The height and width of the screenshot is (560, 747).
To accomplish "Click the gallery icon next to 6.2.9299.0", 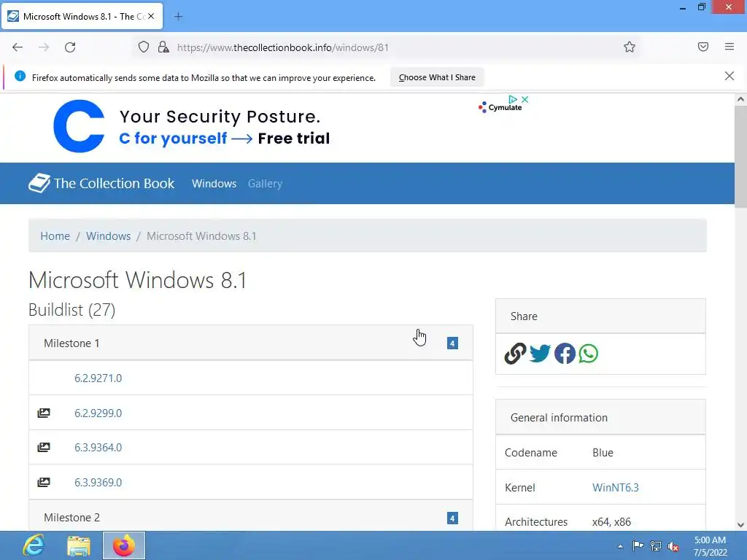I will (44, 413).
